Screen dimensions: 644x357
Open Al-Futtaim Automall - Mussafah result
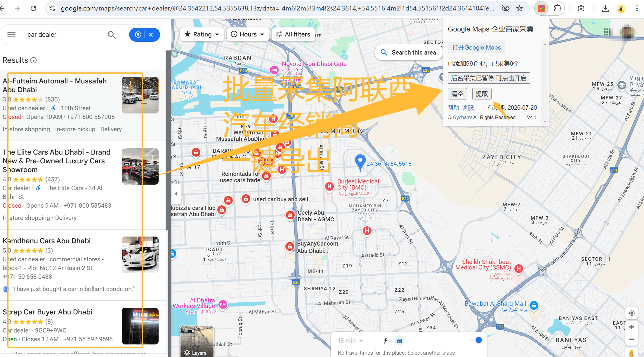coord(83,105)
